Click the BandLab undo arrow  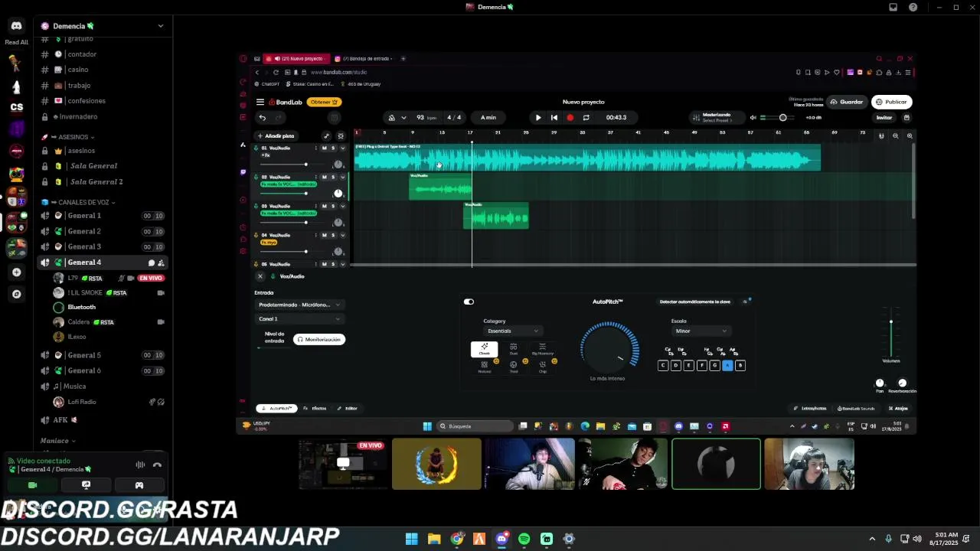point(263,118)
